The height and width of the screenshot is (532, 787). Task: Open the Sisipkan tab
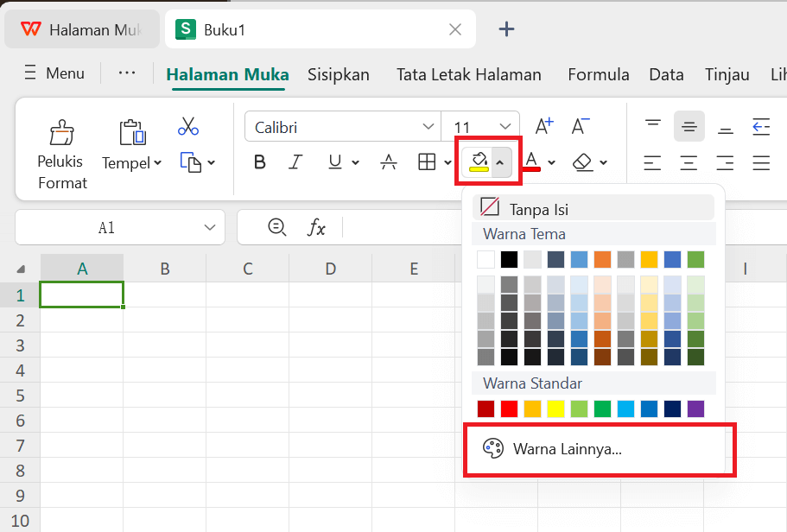339,74
